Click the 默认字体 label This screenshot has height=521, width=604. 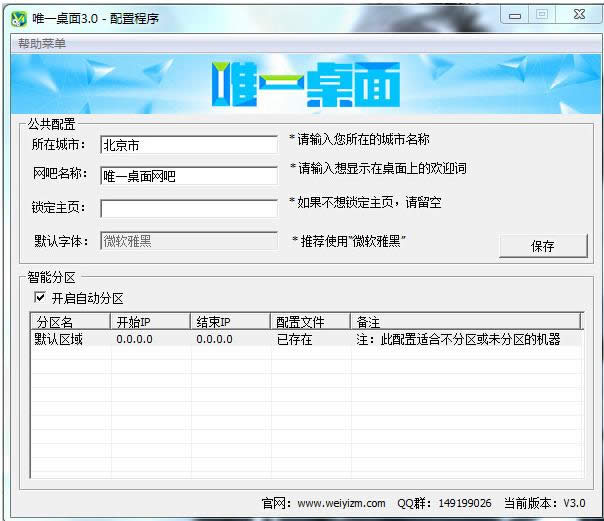(x=61, y=241)
